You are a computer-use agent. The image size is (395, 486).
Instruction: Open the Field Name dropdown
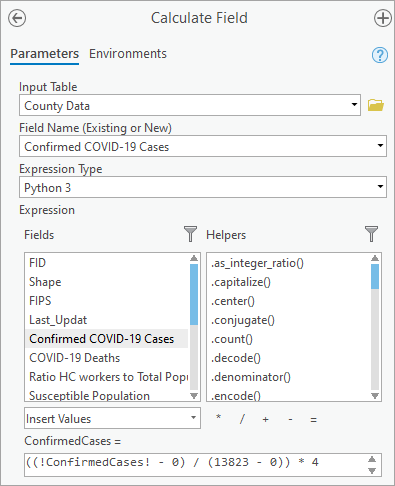(x=203, y=146)
